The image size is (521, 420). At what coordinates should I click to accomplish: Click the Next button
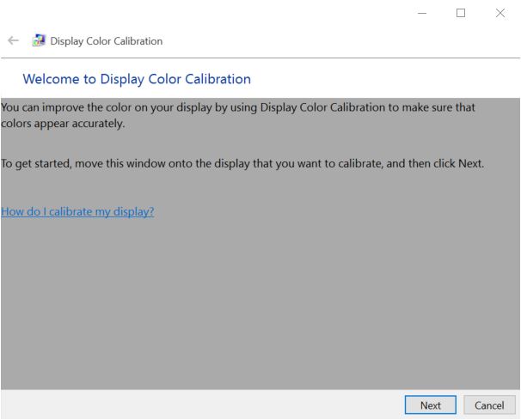point(430,405)
